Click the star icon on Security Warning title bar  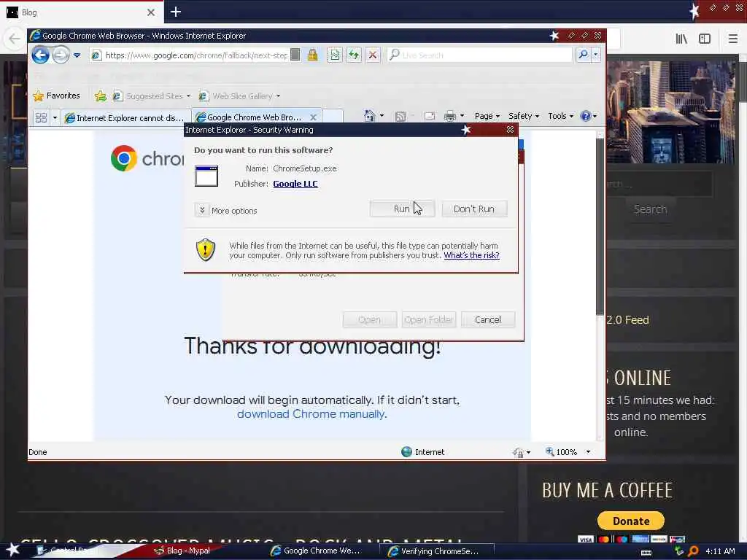click(x=466, y=130)
